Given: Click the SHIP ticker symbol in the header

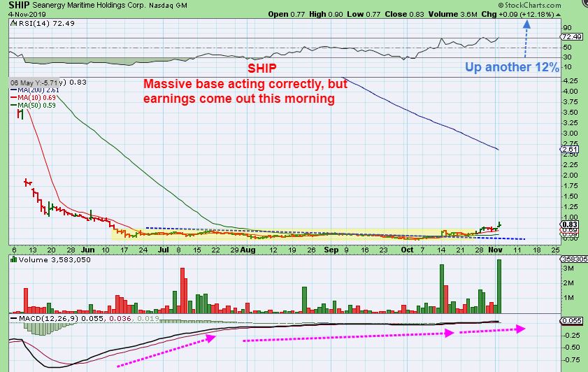Looking at the screenshot, I should point(19,6).
